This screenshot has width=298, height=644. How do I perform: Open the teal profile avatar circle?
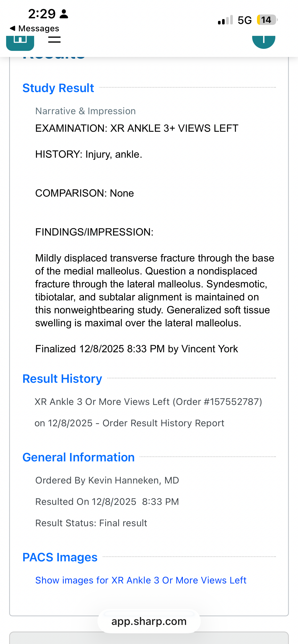tap(264, 41)
